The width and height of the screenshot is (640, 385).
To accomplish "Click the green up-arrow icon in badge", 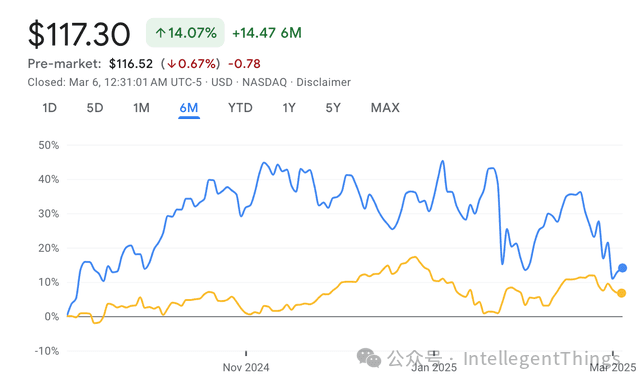I will 160,33.
